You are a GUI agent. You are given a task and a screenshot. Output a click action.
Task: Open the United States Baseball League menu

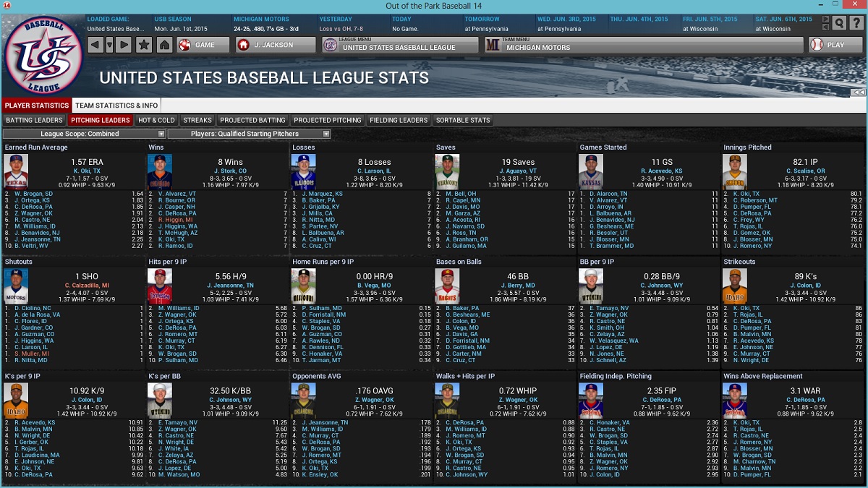[401, 45]
